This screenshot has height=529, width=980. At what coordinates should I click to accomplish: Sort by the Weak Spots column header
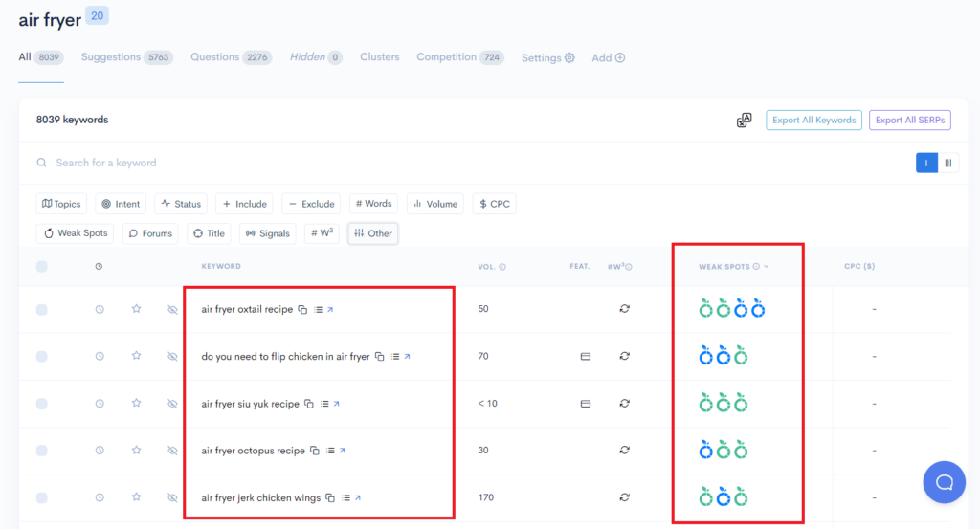pos(734,267)
